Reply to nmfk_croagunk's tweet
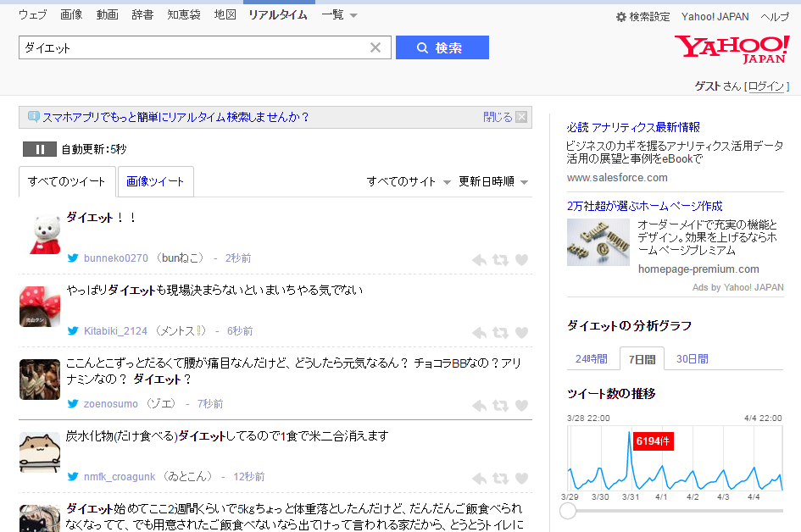 click(x=479, y=479)
